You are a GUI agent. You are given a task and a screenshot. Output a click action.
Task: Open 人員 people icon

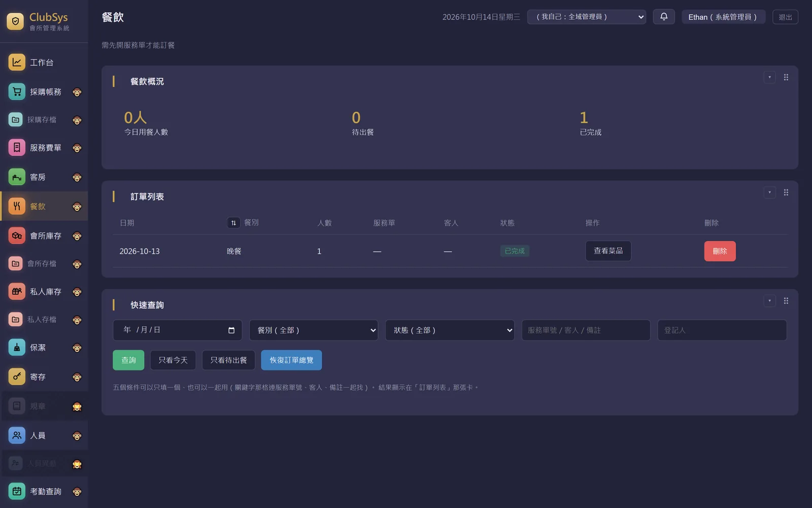pyautogui.click(x=17, y=435)
